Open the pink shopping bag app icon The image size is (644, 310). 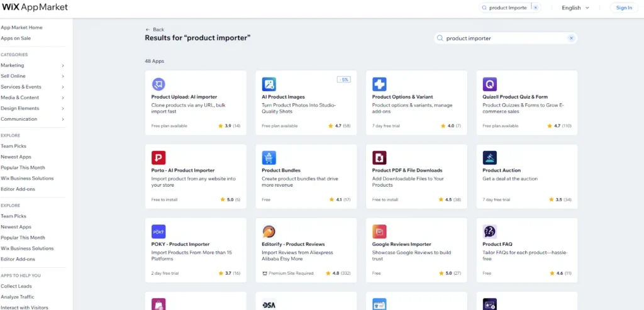pyautogui.click(x=158, y=304)
